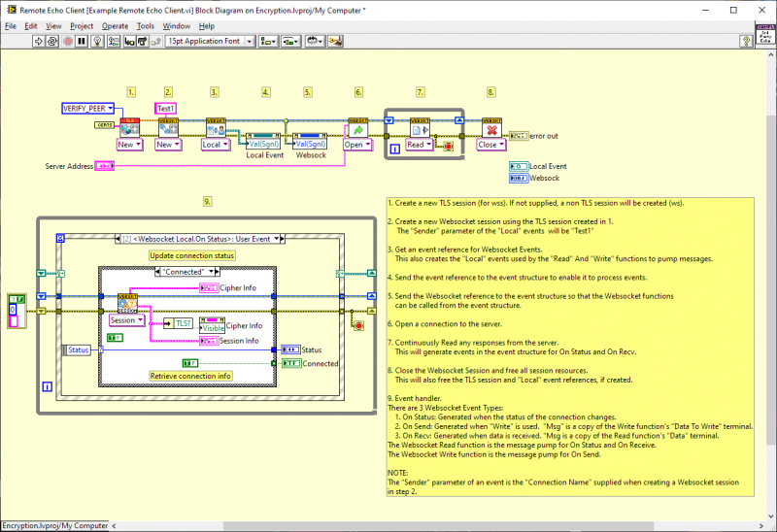Open the Operate menu
Image resolution: width=777 pixels, height=532 pixels.
115,25
